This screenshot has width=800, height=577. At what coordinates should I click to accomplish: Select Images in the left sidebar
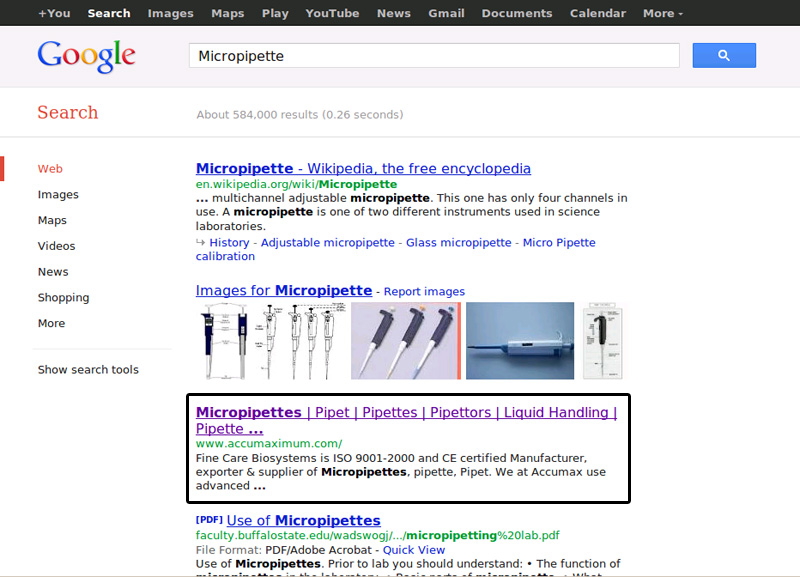pos(58,194)
